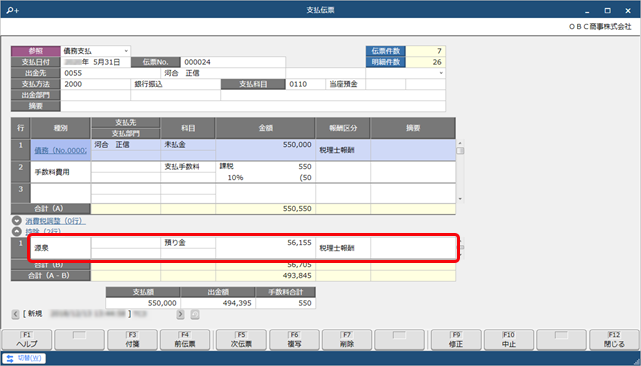This screenshot has height=366, width=641.
Task: Select 税理士報酬 in detail row 1
Action: click(343, 150)
